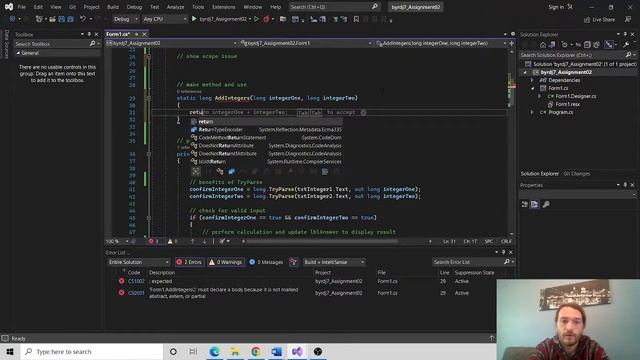Click error code CS1002 link
Image resolution: width=640 pixels, height=360 pixels.
pos(136,281)
